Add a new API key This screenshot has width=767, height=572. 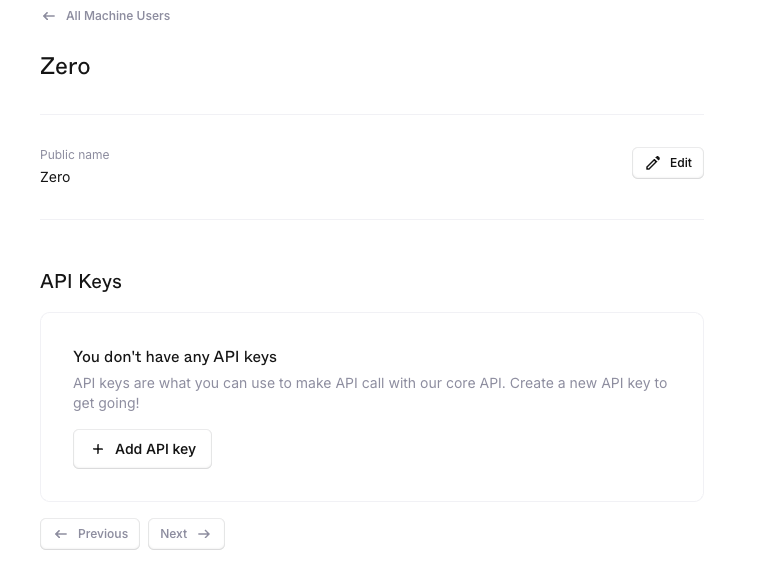coord(142,449)
